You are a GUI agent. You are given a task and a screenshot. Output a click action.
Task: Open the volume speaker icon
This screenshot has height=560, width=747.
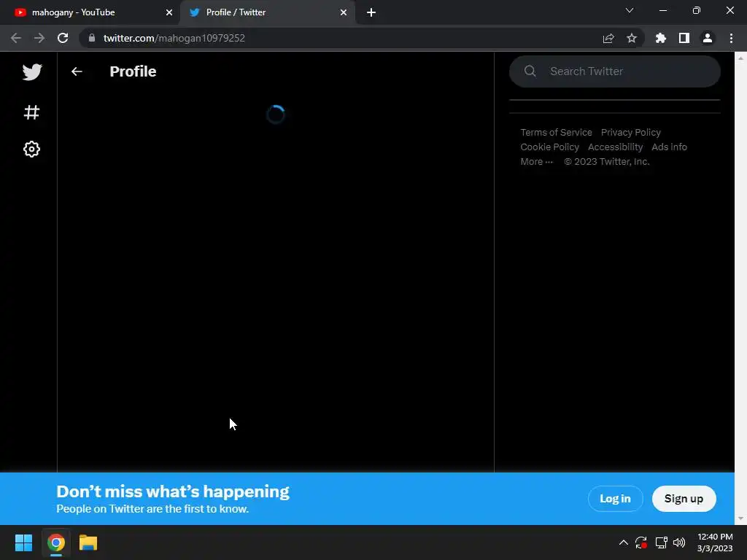click(679, 542)
